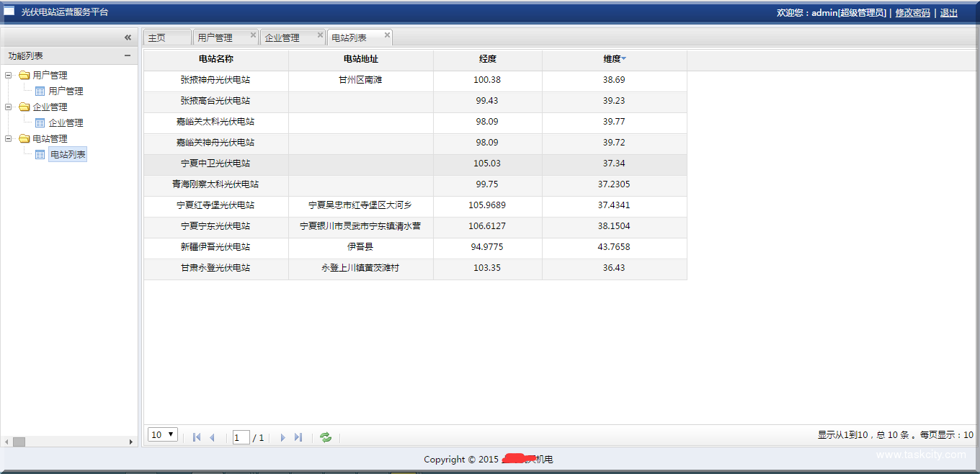The image size is (980, 474).
Task: Click the next page arrow icon
Action: (282, 437)
